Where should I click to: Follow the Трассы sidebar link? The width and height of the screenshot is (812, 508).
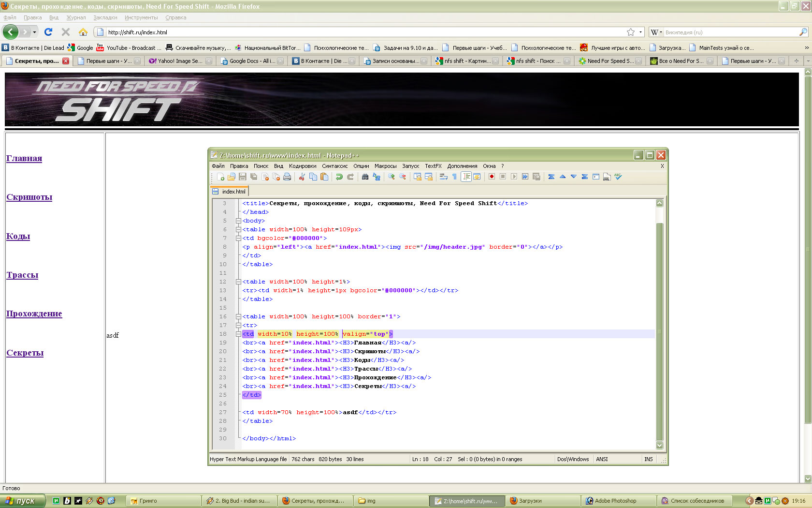pos(22,275)
